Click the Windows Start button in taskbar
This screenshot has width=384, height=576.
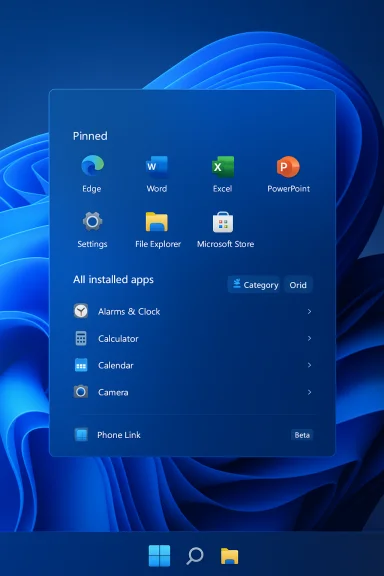159,555
